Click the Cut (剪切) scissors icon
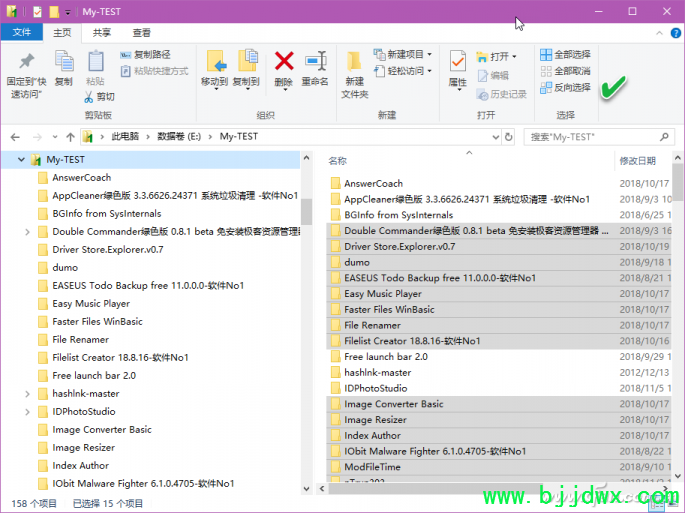This screenshot has width=685, height=513. pos(89,97)
